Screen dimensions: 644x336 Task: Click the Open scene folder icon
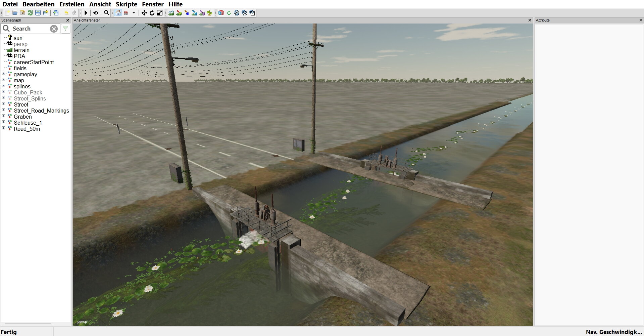click(x=15, y=13)
